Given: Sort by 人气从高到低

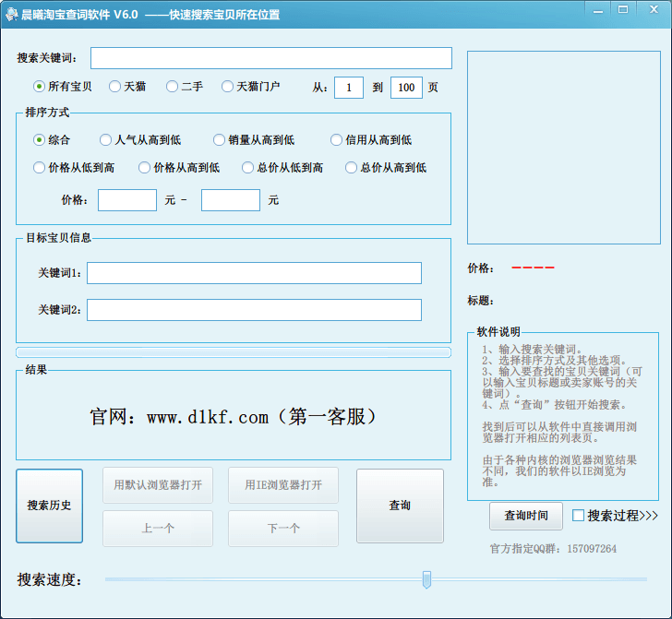Looking at the screenshot, I should click(105, 140).
